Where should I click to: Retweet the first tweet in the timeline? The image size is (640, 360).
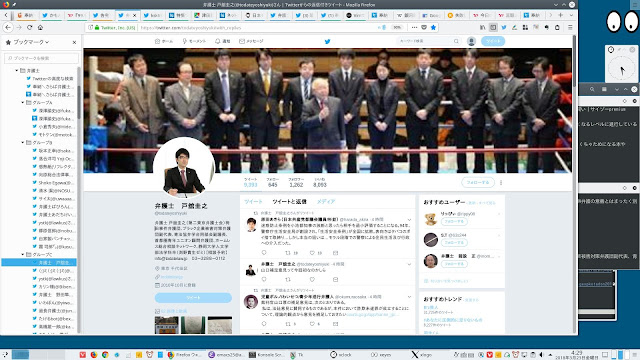288,253
